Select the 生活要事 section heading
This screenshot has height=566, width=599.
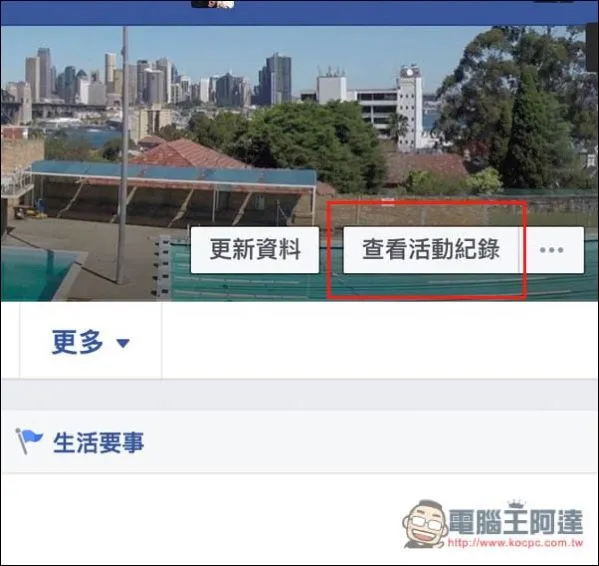99,443
